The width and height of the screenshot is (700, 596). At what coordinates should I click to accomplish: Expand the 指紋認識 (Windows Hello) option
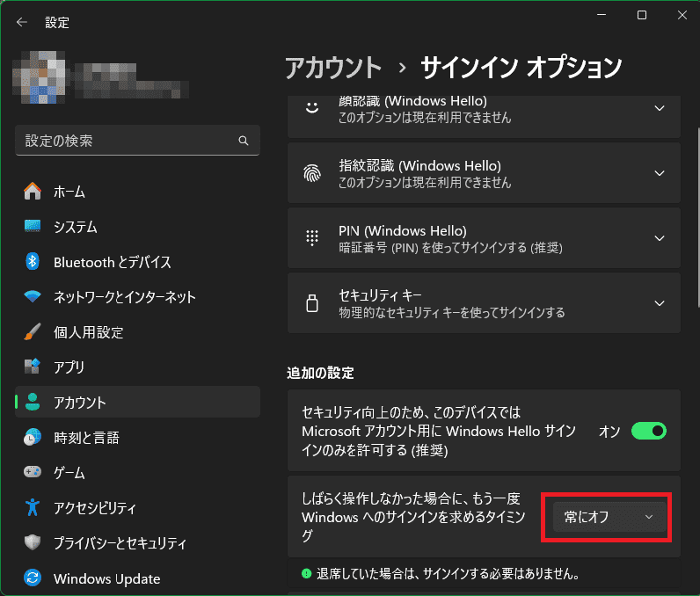660,173
